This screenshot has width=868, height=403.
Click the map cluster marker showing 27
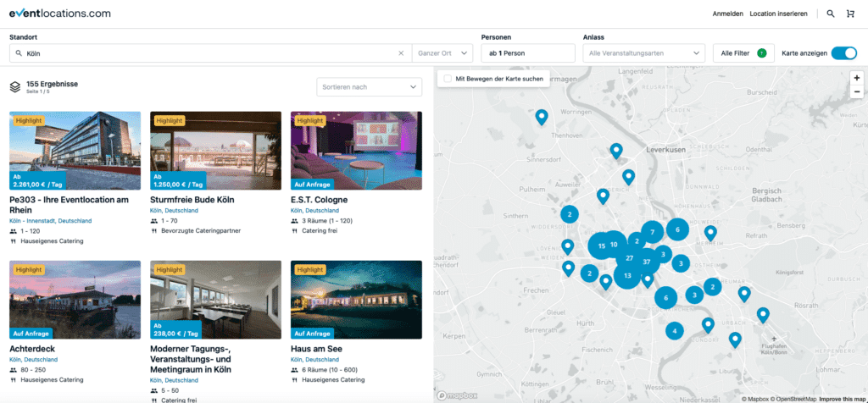629,258
